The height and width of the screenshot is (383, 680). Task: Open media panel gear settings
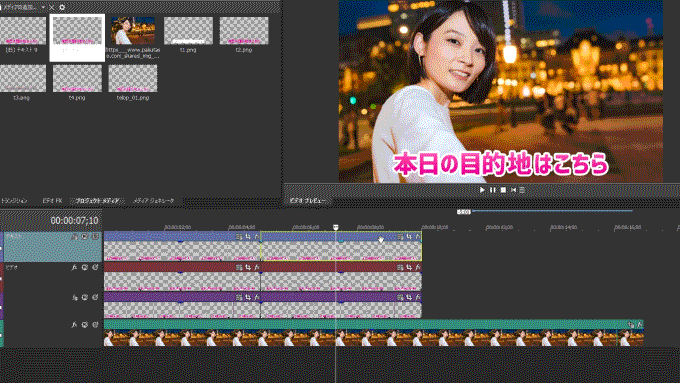(62, 7)
